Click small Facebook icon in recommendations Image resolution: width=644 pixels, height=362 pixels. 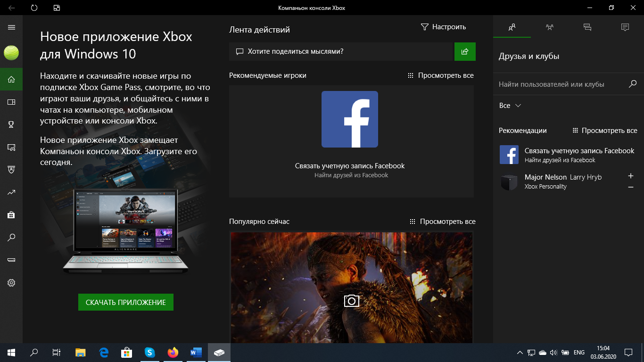click(x=509, y=155)
